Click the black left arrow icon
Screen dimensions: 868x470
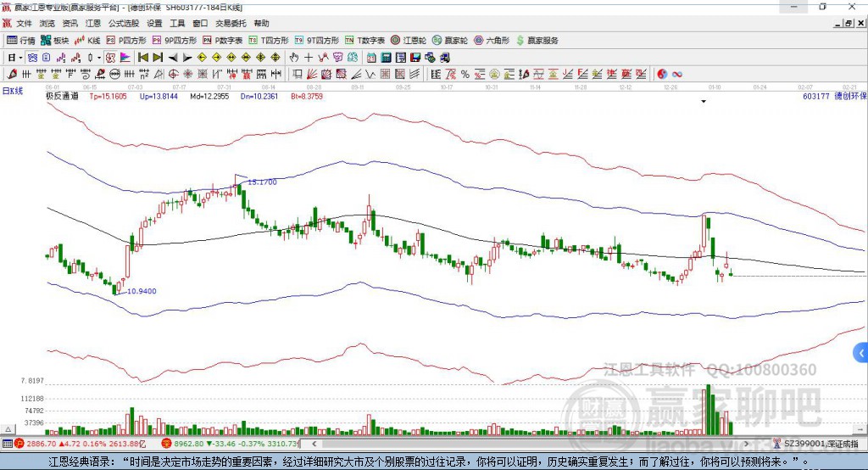click(173, 58)
